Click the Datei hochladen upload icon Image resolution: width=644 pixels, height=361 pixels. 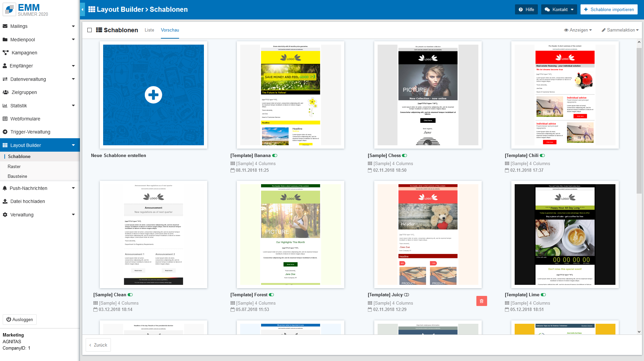5,201
